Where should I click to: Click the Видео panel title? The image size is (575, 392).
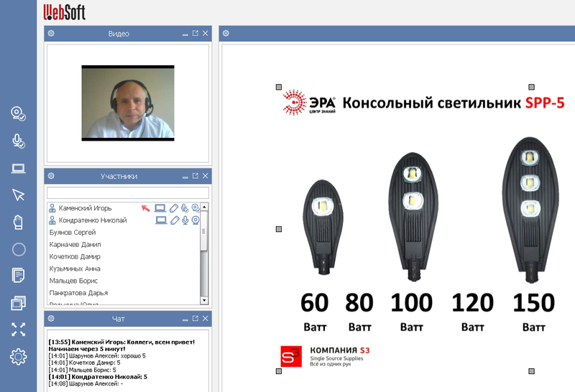[x=119, y=34]
